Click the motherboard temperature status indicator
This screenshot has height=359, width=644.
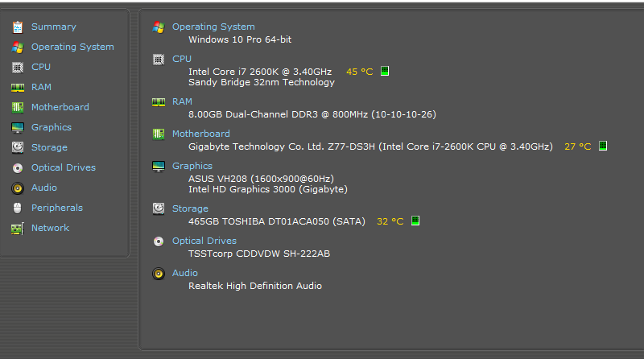[603, 146]
